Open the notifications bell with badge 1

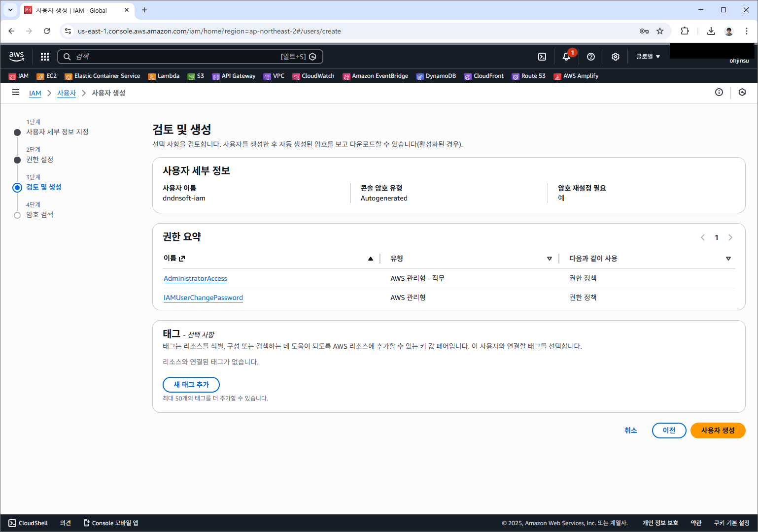coord(566,56)
